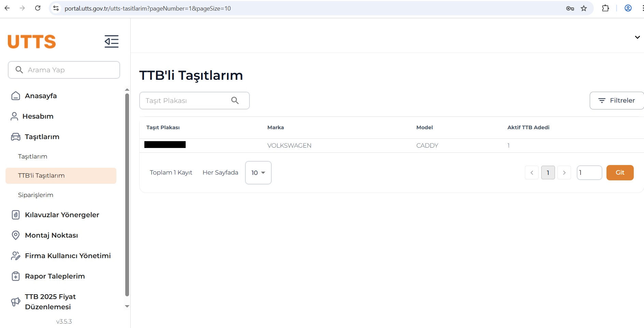Click the UTTS logo
Screen dimensions: 644x328
point(32,42)
